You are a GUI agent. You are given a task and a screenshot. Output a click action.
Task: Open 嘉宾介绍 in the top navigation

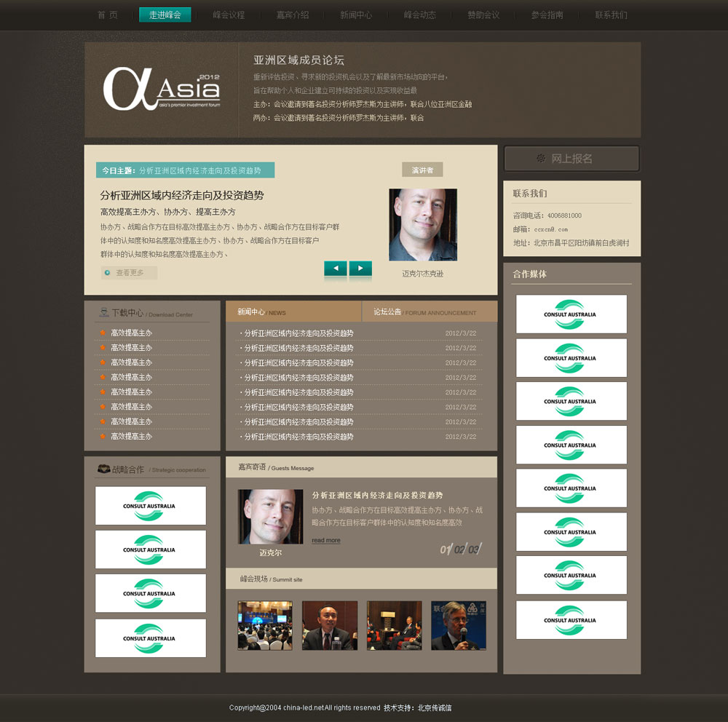[293, 15]
